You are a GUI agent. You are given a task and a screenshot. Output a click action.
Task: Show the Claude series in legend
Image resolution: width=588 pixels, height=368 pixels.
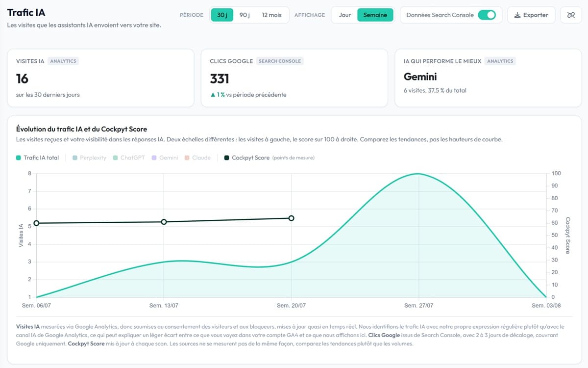[x=197, y=158]
